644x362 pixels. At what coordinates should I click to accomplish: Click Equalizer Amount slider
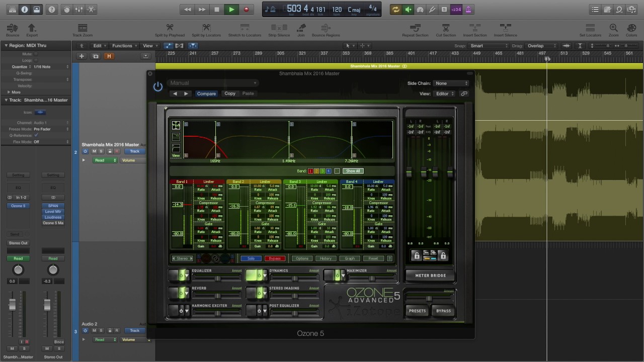217,278
